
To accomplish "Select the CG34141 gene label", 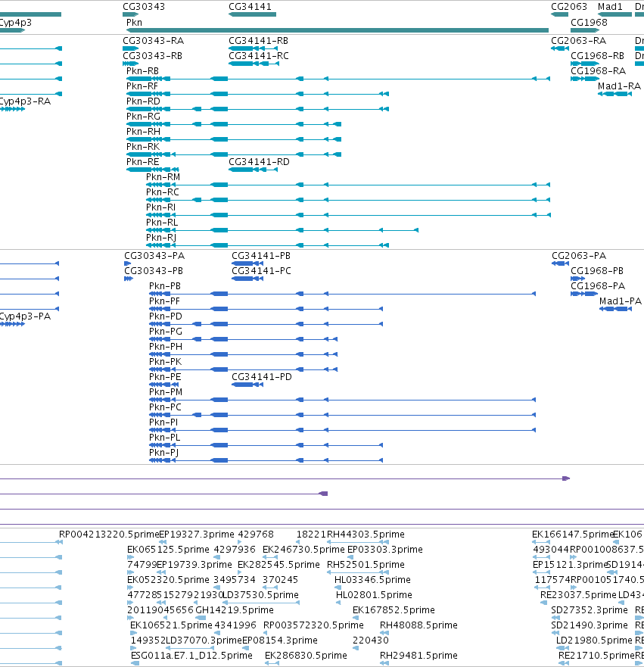I will click(x=250, y=6).
